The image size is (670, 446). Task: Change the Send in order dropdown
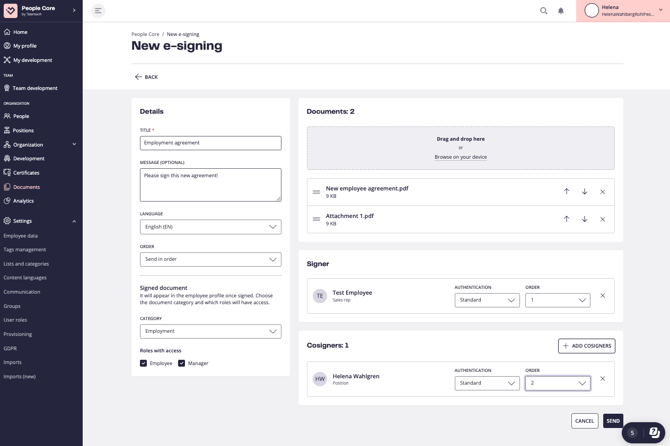click(x=210, y=259)
